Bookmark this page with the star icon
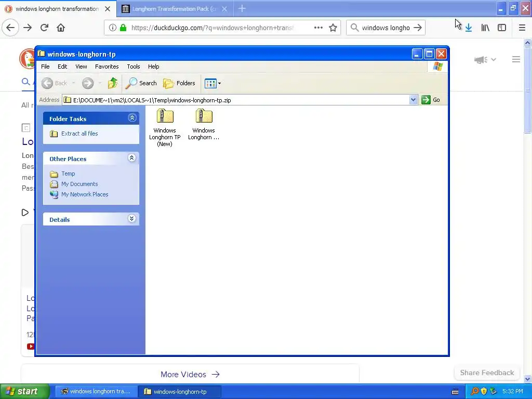532x399 pixels. click(x=333, y=28)
